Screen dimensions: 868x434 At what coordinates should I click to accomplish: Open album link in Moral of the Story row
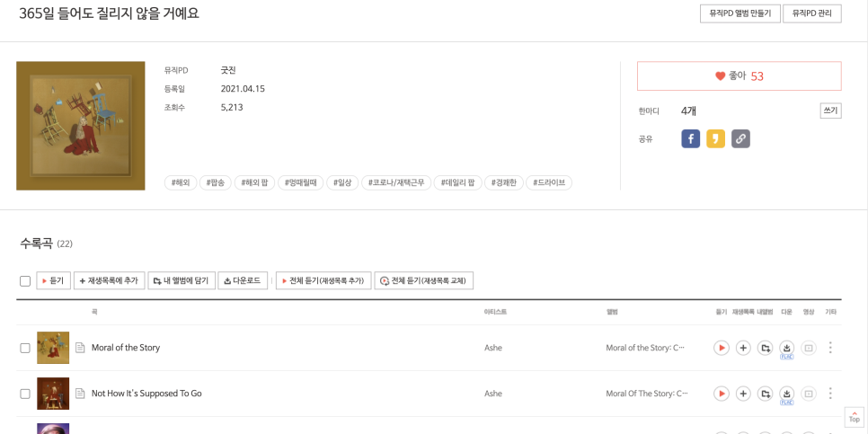[645, 348]
